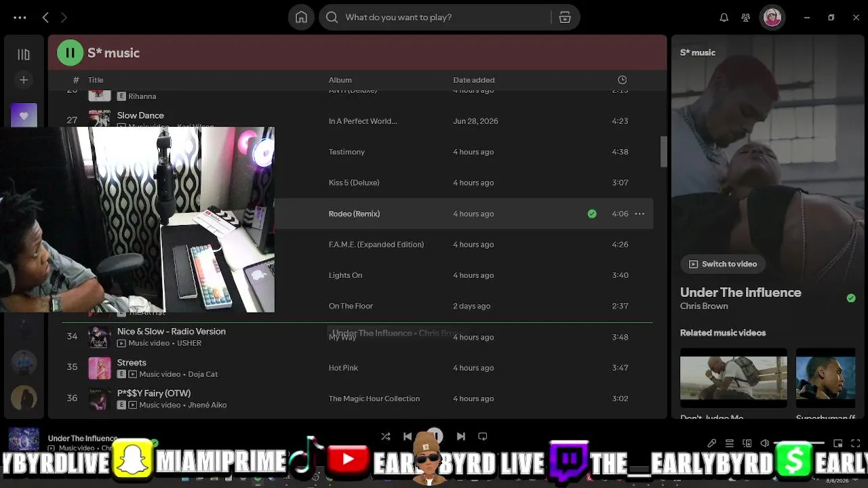Open the Browse icon in search bar
The width and height of the screenshot is (868, 488).
coord(565,18)
